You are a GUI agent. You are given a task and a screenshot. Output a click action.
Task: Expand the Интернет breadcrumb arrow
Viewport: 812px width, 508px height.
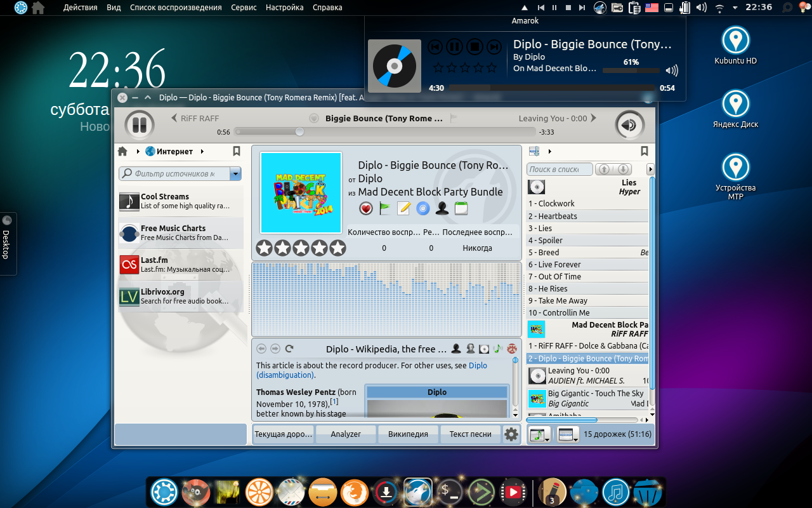(x=202, y=151)
